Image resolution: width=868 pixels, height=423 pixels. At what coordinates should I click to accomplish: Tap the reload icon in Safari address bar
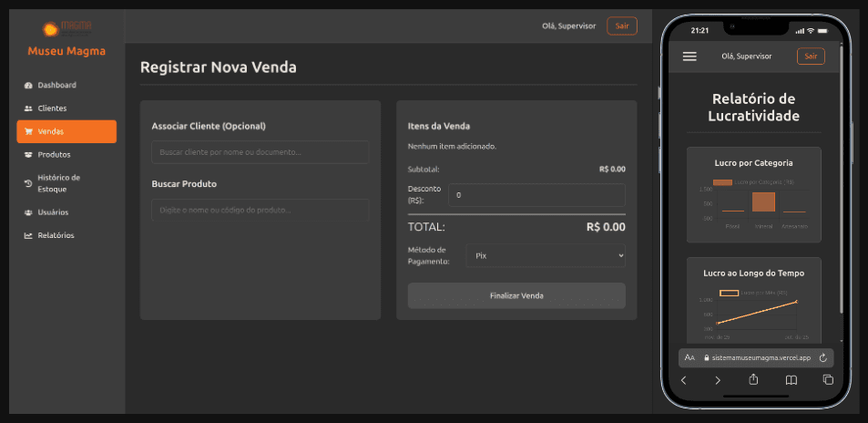[x=822, y=358]
